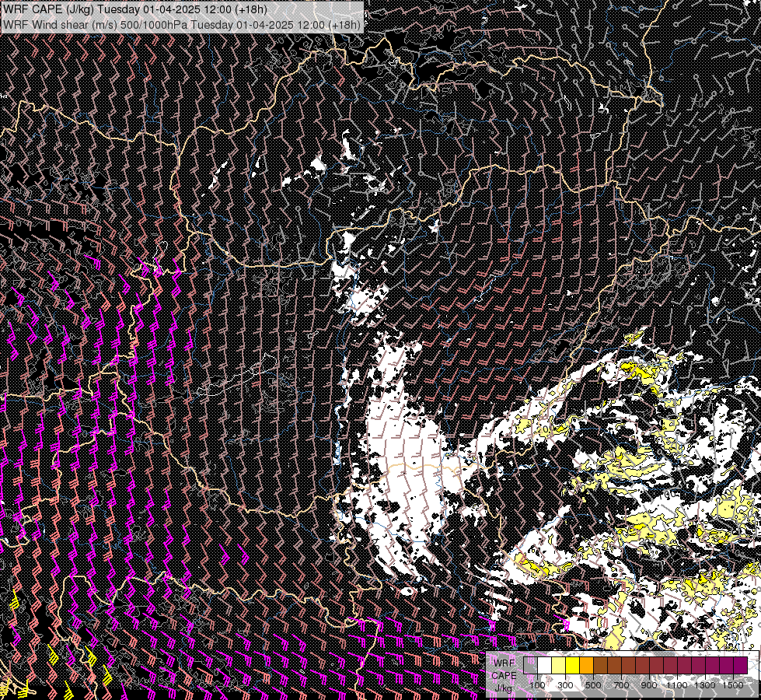Image resolution: width=761 pixels, height=700 pixels.
Task: Pick the bright yellow legend swatch
Action: point(573,665)
